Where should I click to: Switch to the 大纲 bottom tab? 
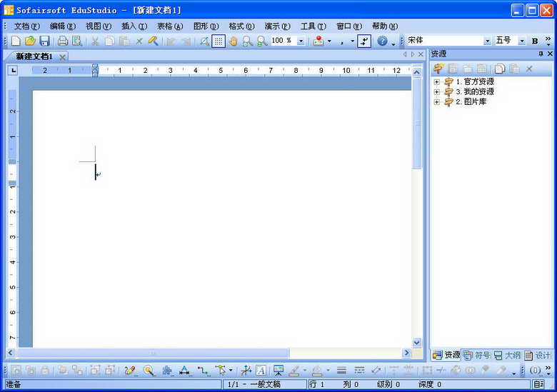tap(507, 355)
